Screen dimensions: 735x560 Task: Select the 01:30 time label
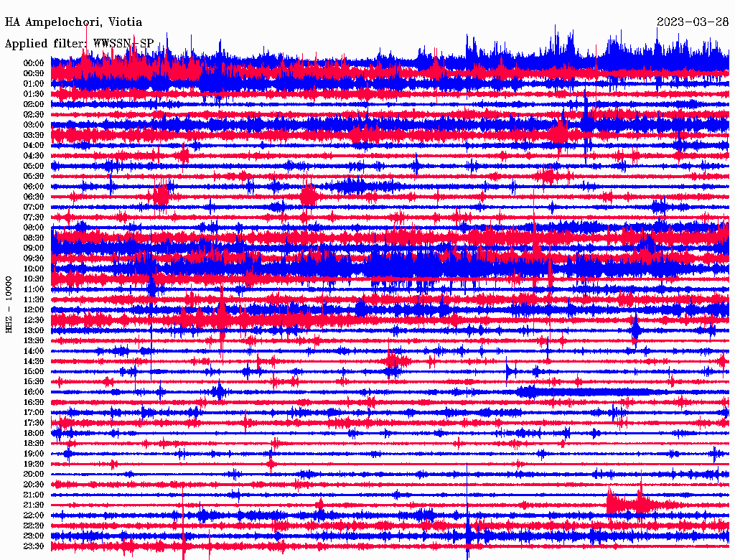[34, 94]
